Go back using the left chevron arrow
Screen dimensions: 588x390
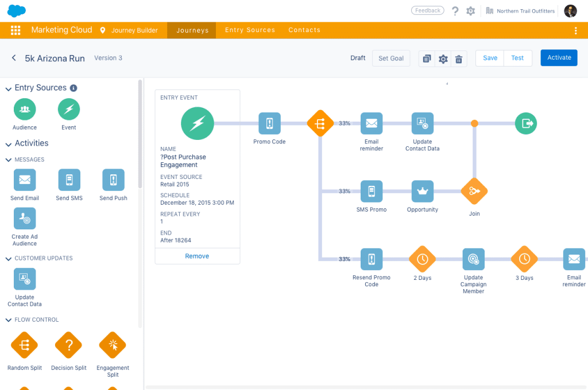click(14, 58)
